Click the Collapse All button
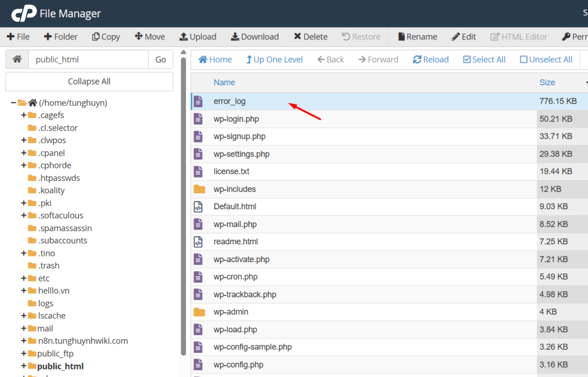Viewport: 588px width, 377px height. [x=89, y=82]
